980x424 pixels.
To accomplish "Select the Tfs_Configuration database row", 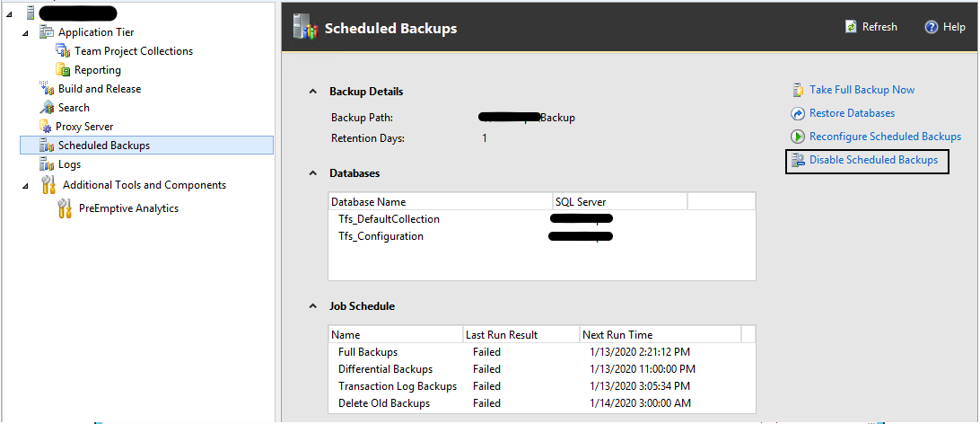I will point(542,236).
